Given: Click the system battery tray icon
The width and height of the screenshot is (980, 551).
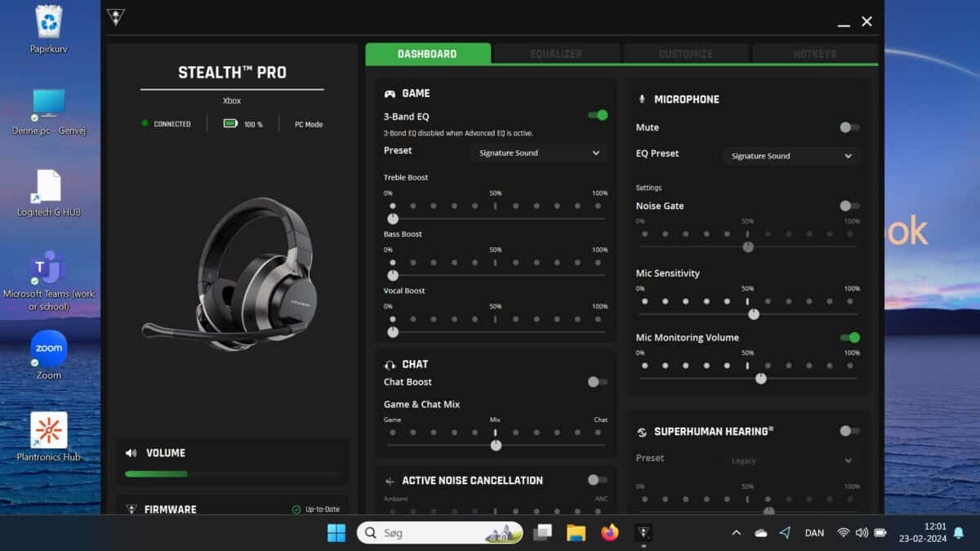Looking at the screenshot, I should 880,533.
